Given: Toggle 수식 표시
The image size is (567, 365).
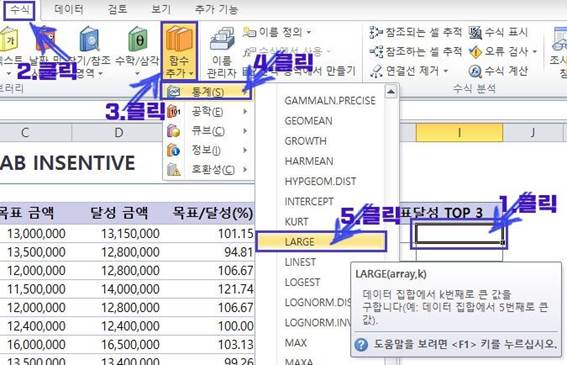Looking at the screenshot, I should coord(498,33).
